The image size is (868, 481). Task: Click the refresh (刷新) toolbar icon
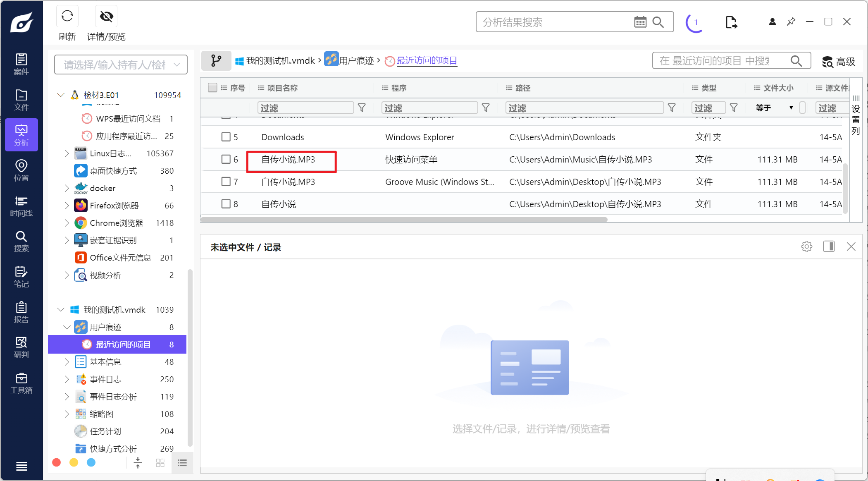[67, 17]
